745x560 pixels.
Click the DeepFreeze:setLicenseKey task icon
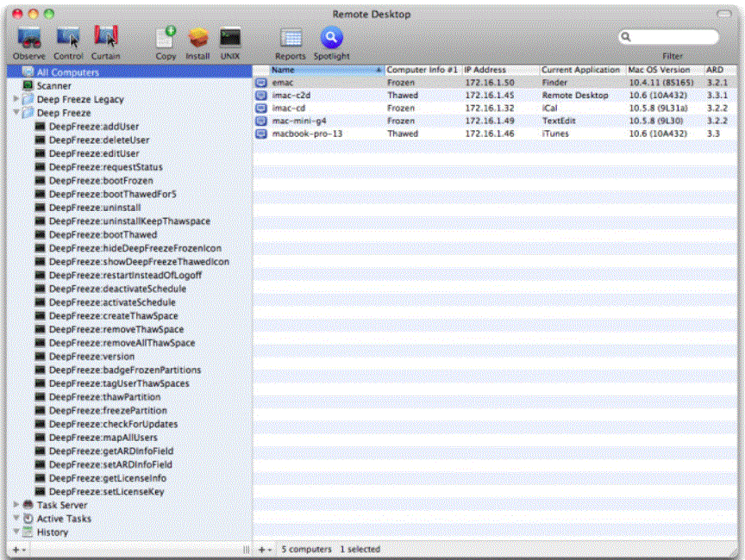click(41, 492)
